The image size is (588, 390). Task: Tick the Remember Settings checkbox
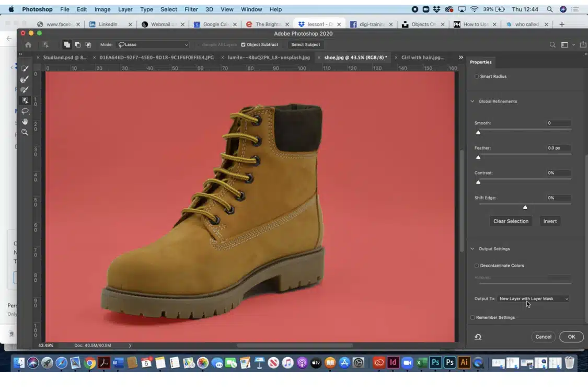coord(472,317)
